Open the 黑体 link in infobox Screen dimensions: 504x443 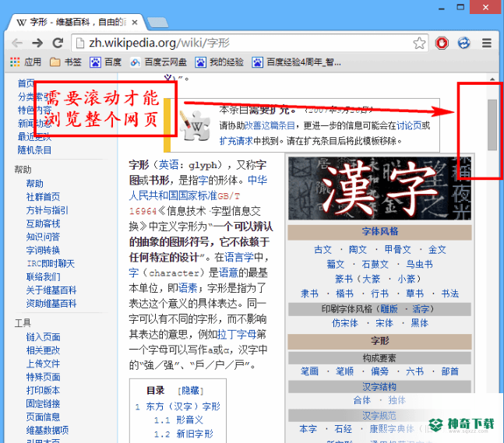pos(419,323)
